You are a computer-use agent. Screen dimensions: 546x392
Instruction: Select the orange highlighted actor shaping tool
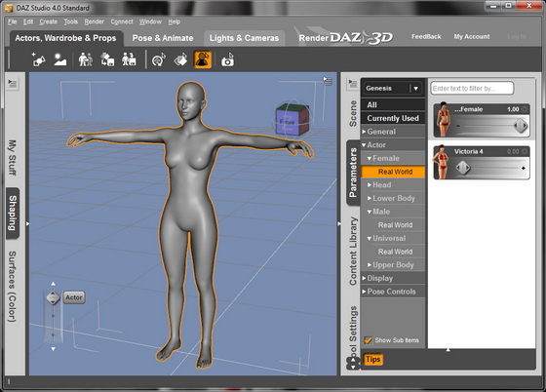pos(203,59)
